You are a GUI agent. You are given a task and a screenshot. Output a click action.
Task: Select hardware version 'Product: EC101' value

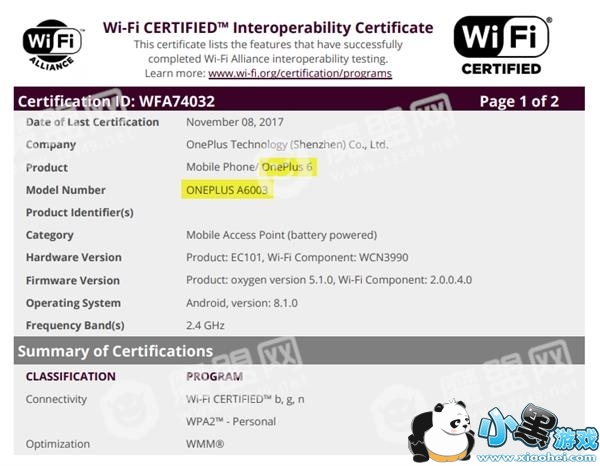(x=224, y=257)
